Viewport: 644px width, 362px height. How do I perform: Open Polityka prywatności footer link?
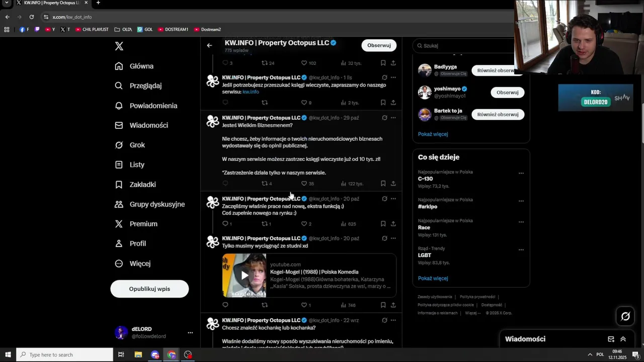point(477,297)
